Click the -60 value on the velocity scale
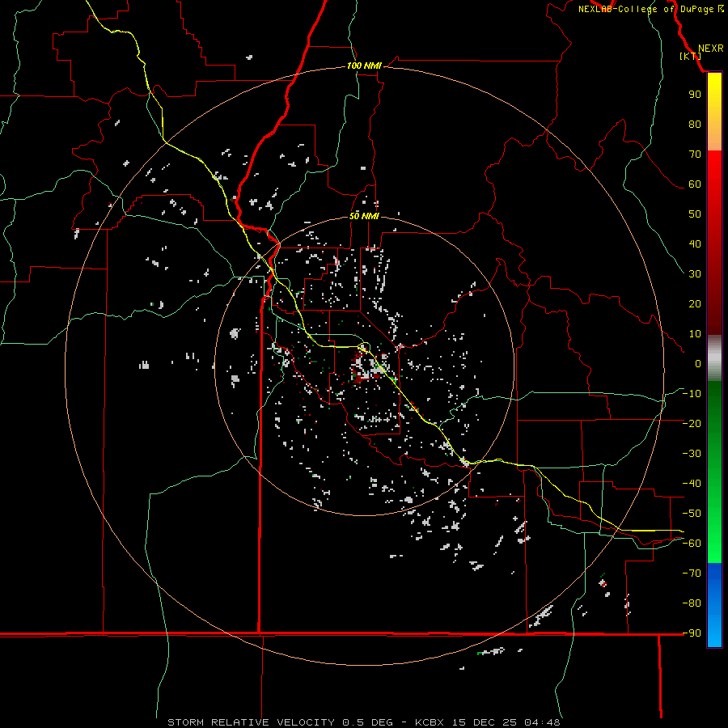The height and width of the screenshot is (728, 728). tap(692, 544)
